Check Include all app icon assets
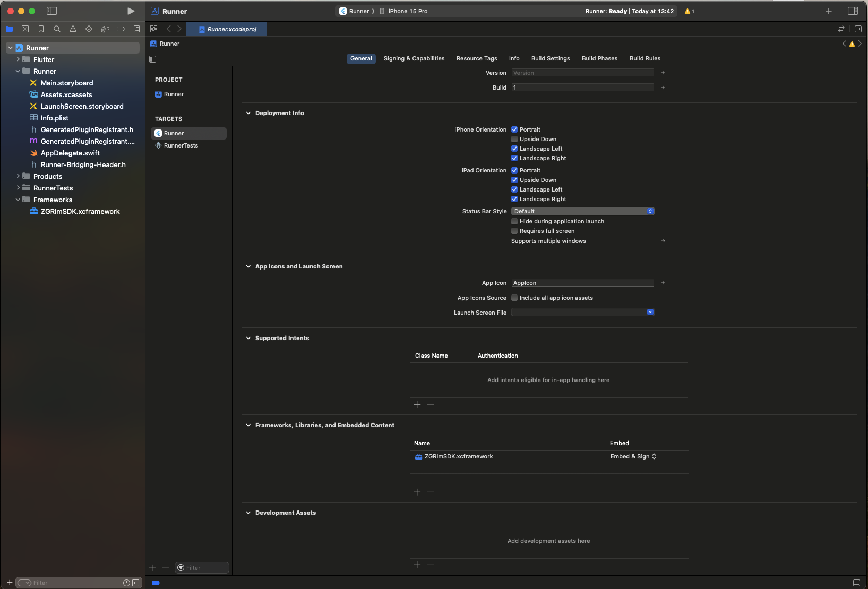This screenshot has width=868, height=589. [x=514, y=298]
